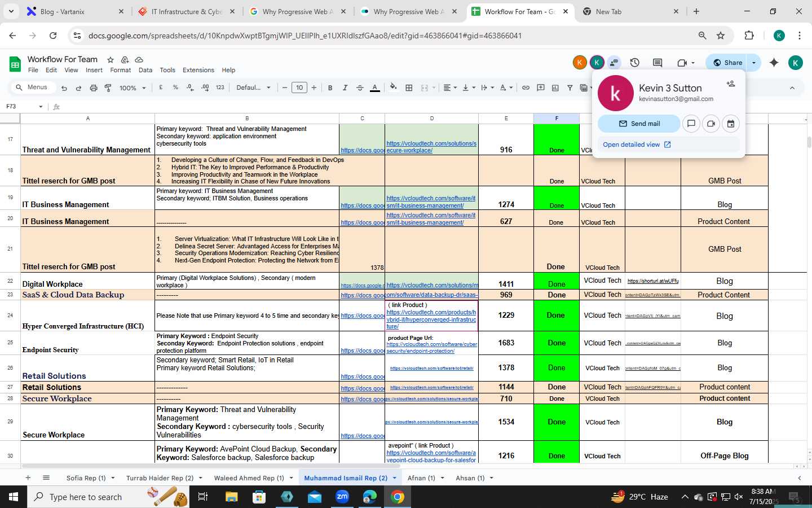Screen dimensions: 812x508
Task: Increase decimal places
Action: [205, 87]
